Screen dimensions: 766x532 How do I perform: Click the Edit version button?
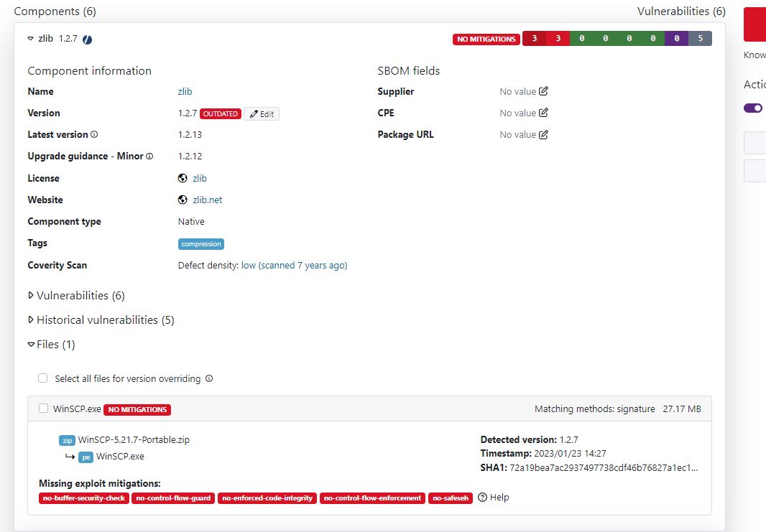[262, 113]
